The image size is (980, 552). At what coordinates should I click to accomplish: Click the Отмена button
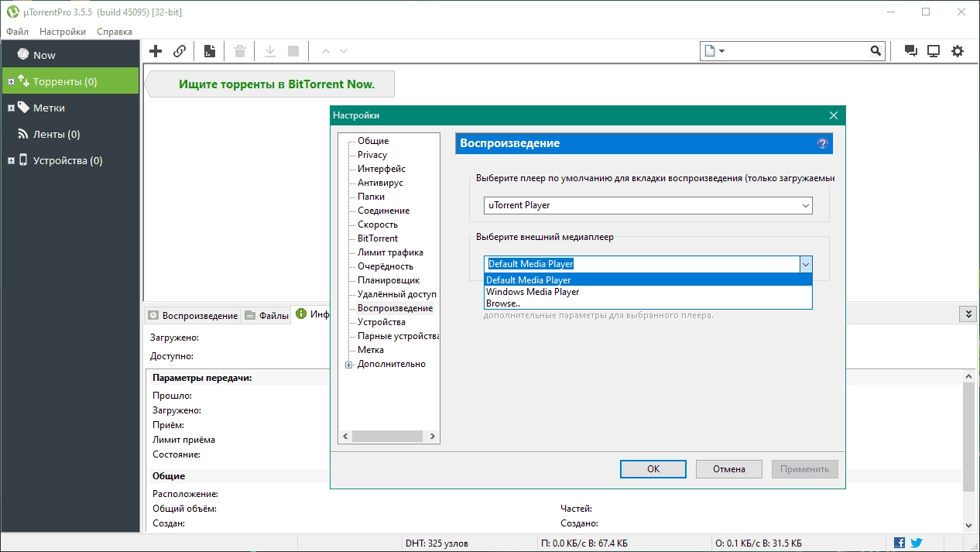[x=728, y=469]
